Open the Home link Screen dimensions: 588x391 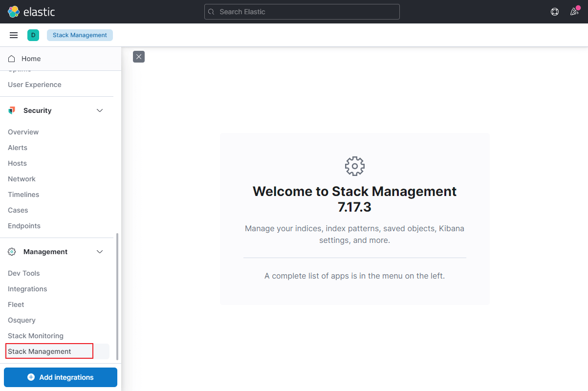31,59
